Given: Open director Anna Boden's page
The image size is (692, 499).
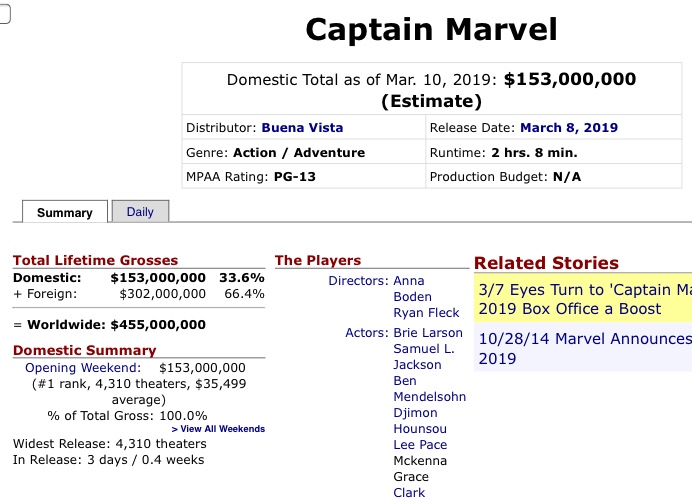Looking at the screenshot, I should [412, 289].
